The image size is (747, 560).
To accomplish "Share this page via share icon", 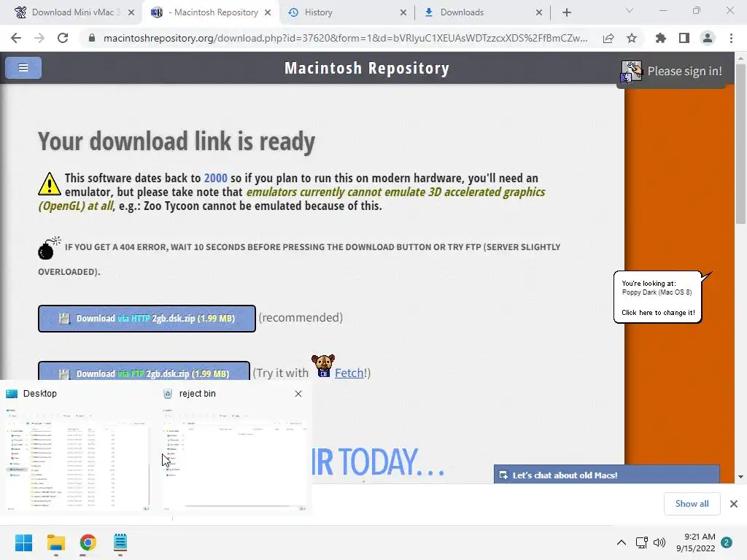I will 608,38.
